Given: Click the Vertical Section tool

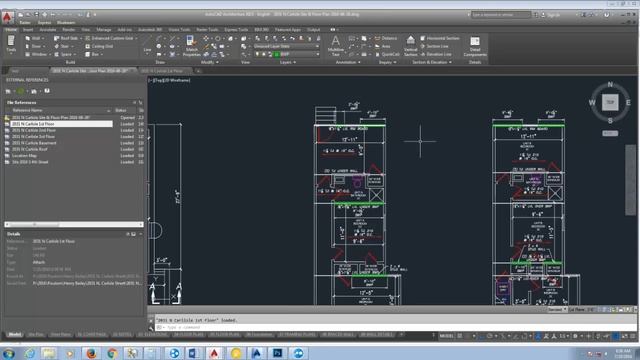Looking at the screenshot, I should (410, 46).
